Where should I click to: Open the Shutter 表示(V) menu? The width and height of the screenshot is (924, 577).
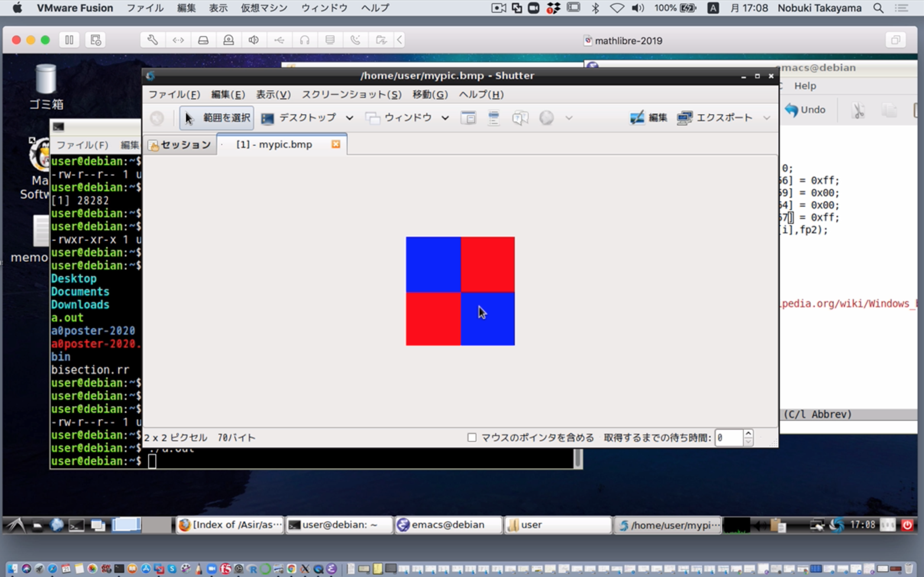(273, 95)
